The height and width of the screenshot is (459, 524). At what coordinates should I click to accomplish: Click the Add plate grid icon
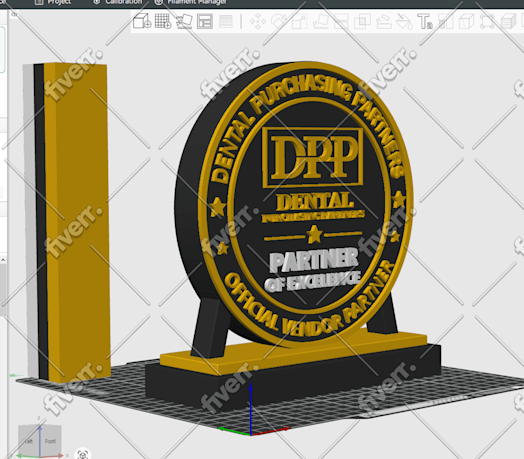coord(163,21)
